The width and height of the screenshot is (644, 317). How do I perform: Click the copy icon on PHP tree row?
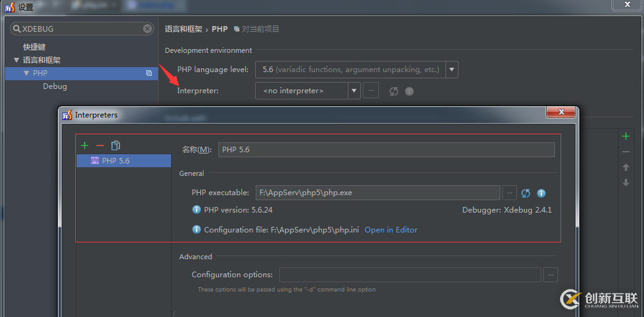point(149,73)
